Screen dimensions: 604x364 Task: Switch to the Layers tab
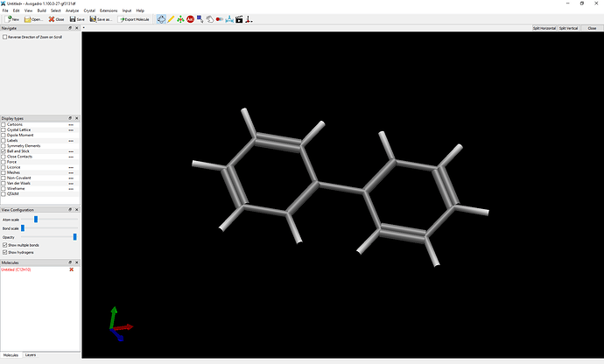pyautogui.click(x=31, y=355)
